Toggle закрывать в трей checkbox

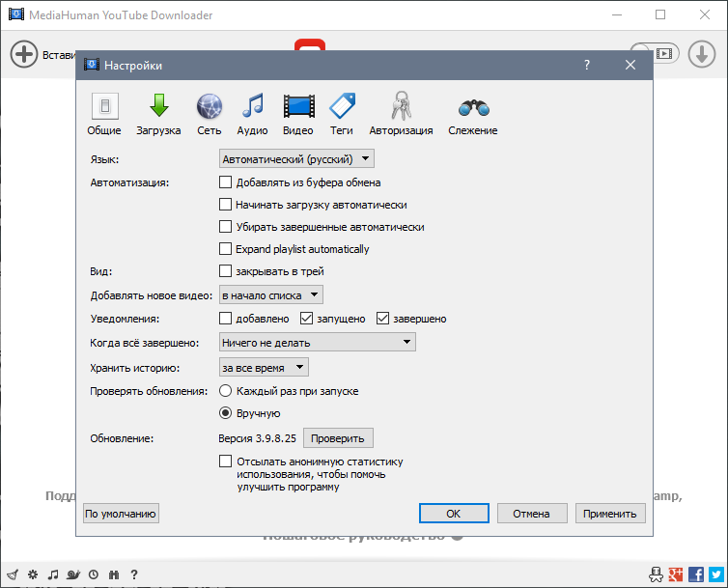pos(225,270)
